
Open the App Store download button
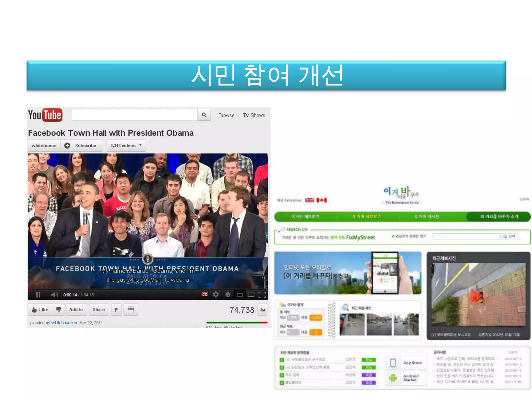click(406, 363)
